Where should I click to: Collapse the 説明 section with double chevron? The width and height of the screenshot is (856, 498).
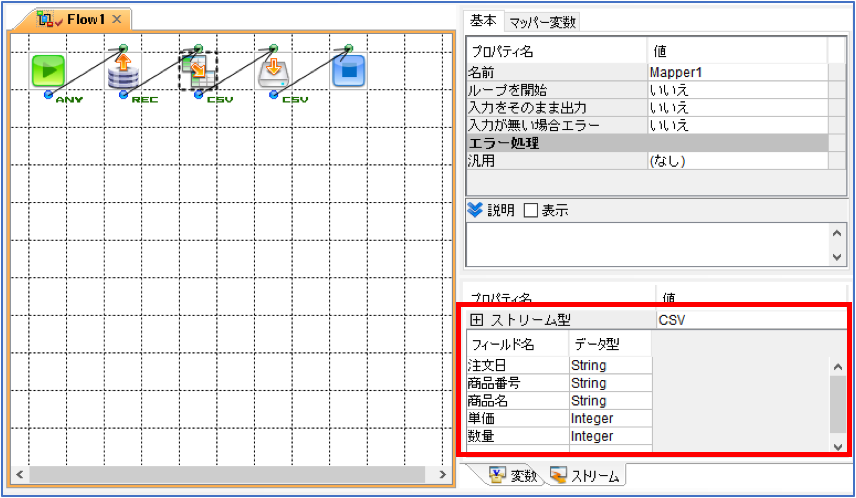[475, 210]
